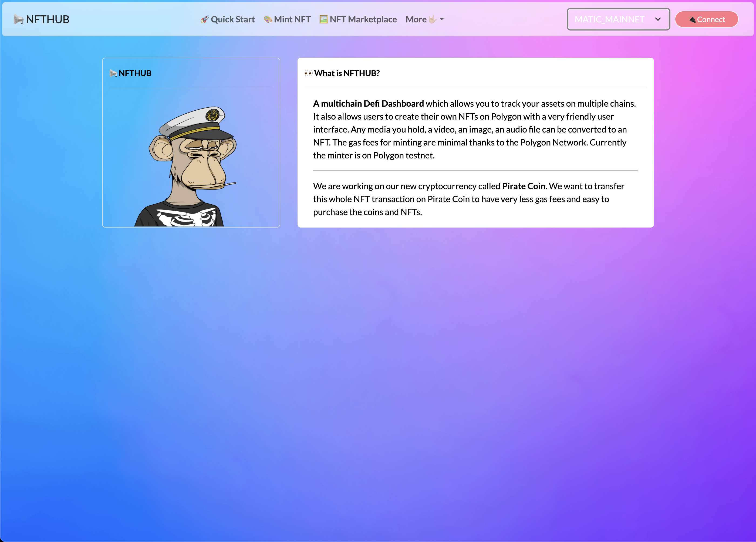Viewport: 756px width, 542px height.
Task: Go to the Mint NFT page
Action: coord(292,19)
